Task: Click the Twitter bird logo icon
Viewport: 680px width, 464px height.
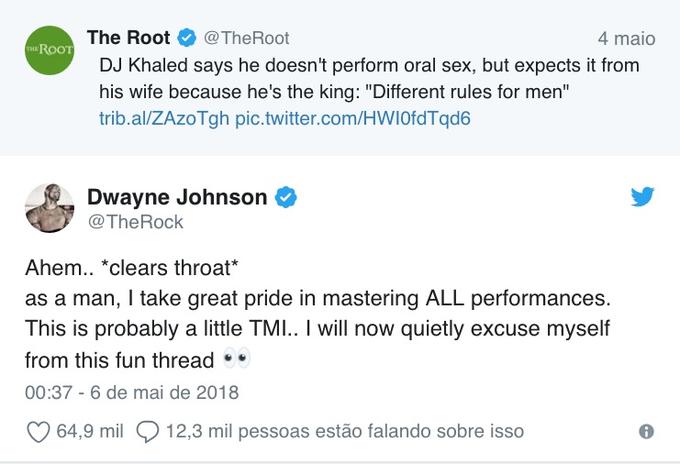Action: coord(642,197)
